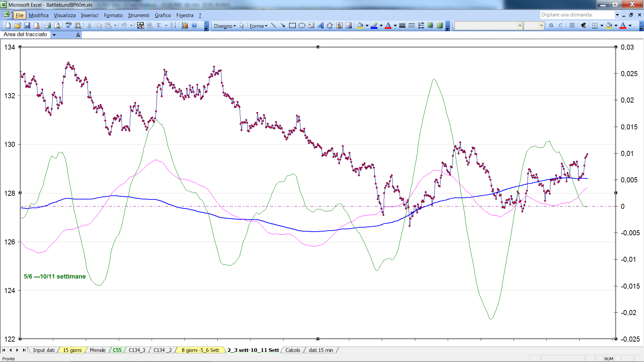Select the Rectangle drawing tool
The width and height of the screenshot is (644, 362).
coord(292,25)
